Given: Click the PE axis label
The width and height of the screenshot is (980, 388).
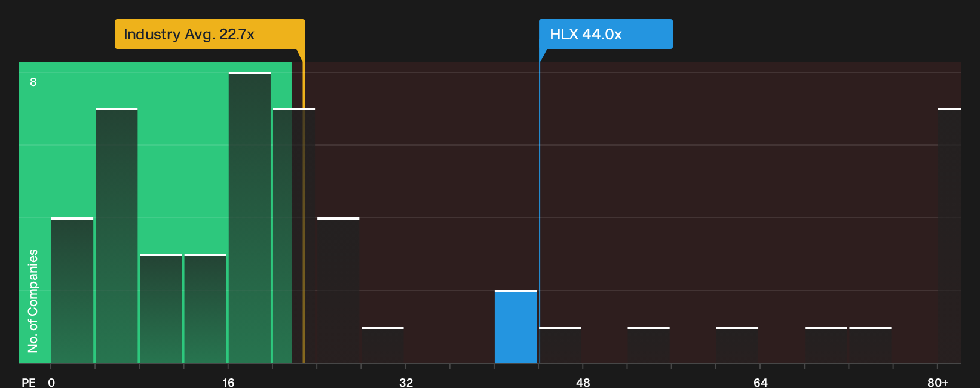Looking at the screenshot, I should (29, 382).
